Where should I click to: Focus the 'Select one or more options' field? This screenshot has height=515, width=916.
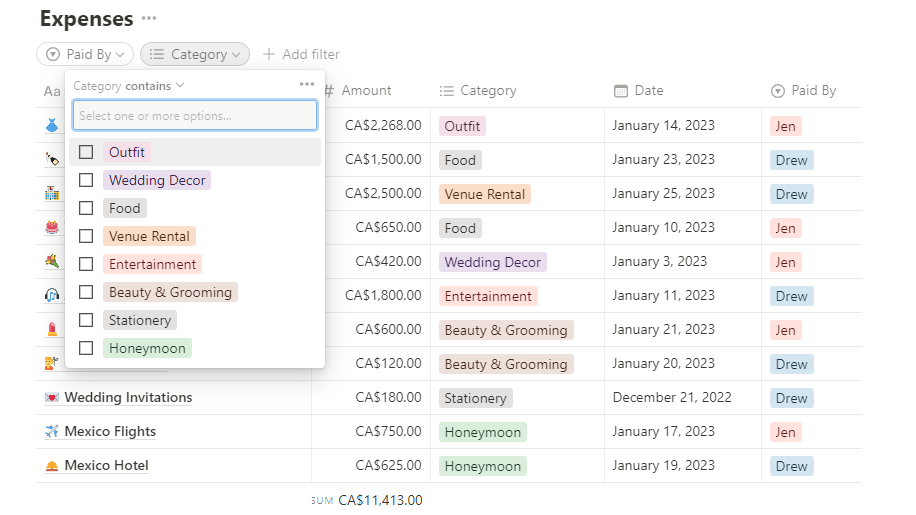[195, 116]
